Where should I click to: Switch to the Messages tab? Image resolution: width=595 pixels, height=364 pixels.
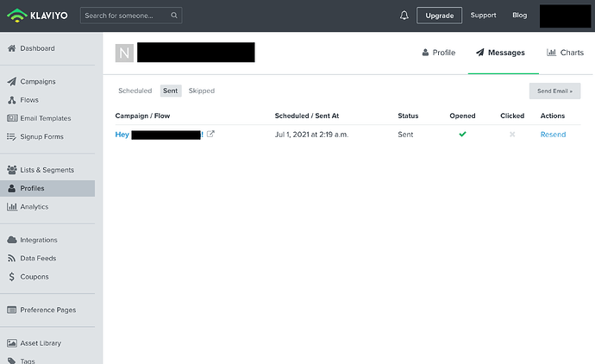tap(500, 53)
